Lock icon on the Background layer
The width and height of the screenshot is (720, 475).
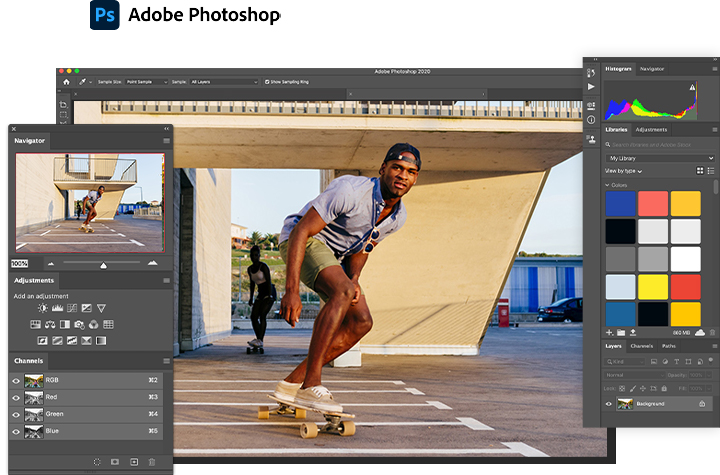coord(702,403)
